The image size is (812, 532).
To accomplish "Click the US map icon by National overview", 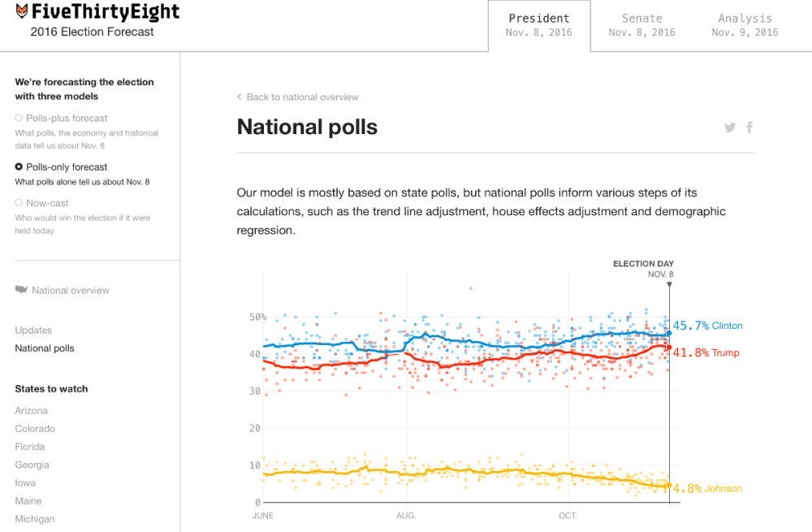I will [x=21, y=290].
